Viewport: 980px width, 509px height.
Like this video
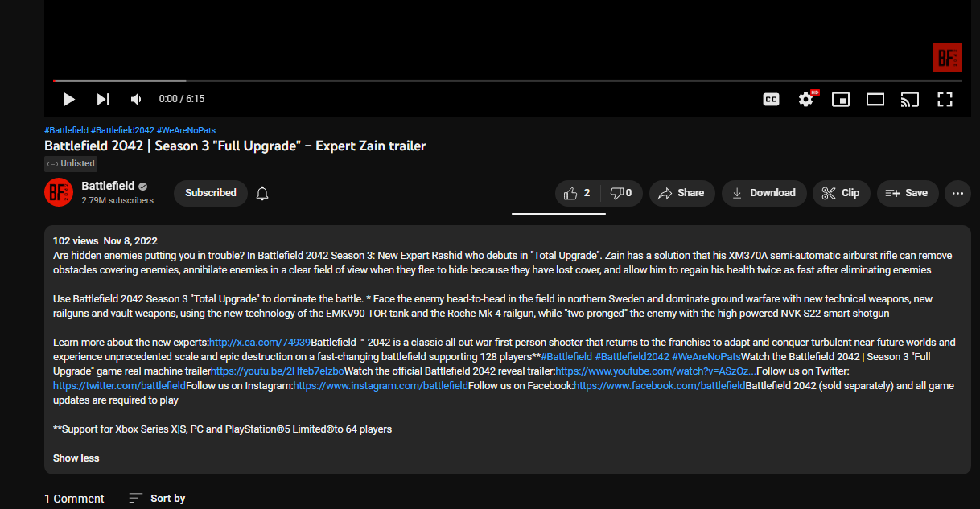[x=578, y=193]
